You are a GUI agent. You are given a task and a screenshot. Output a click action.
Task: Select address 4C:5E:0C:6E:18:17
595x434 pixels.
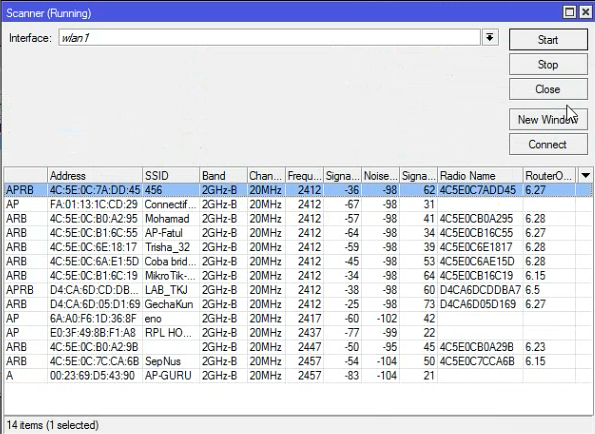coord(93,247)
